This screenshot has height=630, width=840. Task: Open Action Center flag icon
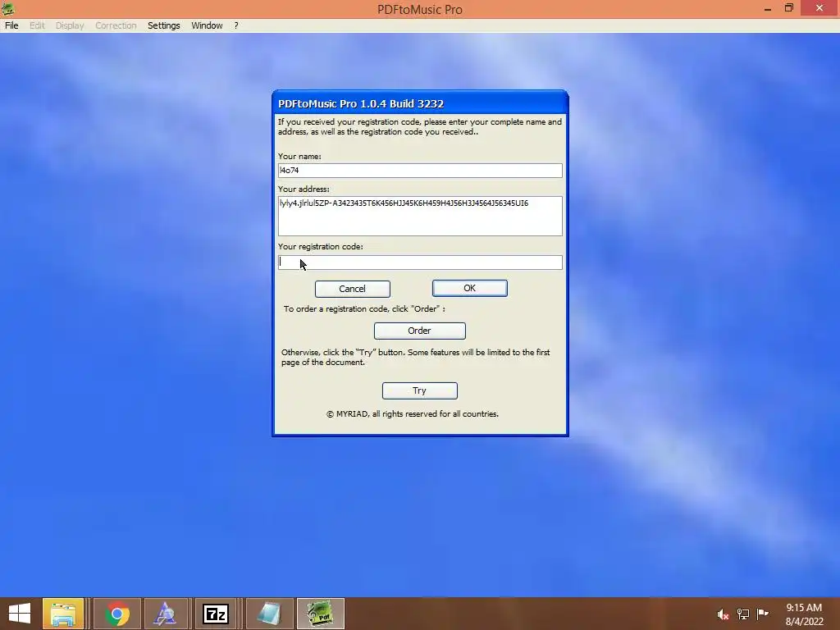(x=762, y=614)
